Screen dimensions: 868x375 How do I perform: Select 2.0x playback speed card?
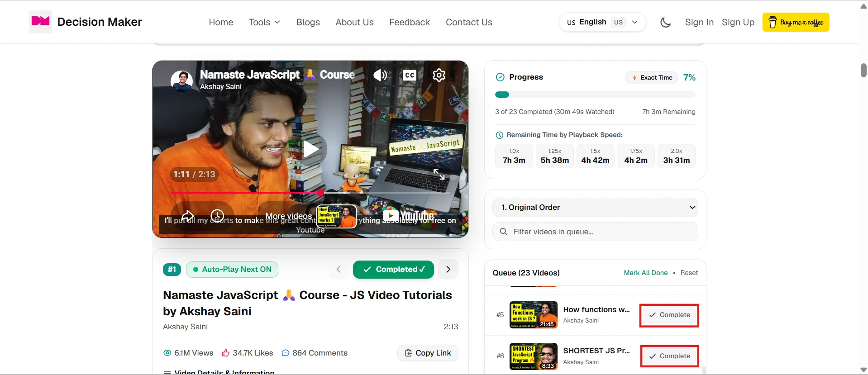tap(677, 156)
